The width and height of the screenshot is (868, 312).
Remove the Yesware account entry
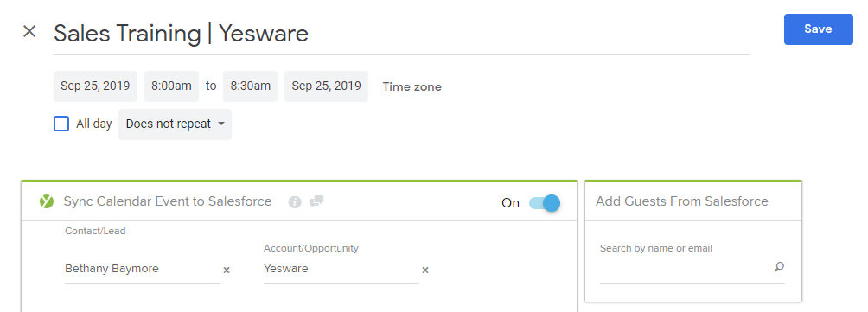click(425, 270)
